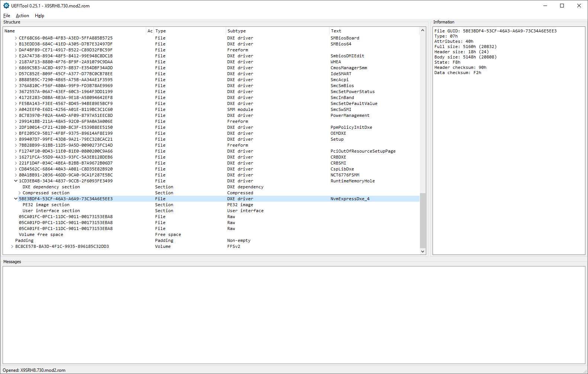Select the F1274F10-0D43 PciOutOfResourceSetupPage driver
The width and height of the screenshot is (588, 374).
point(211,151)
